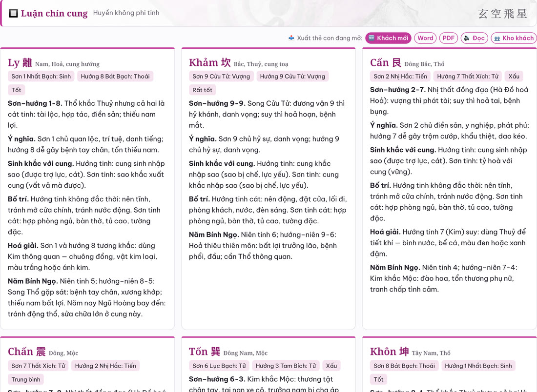The width and height of the screenshot is (537, 392).
Task: Click the Hướng 8 Bát Bạch: Thoái badge
Action: (x=115, y=76)
